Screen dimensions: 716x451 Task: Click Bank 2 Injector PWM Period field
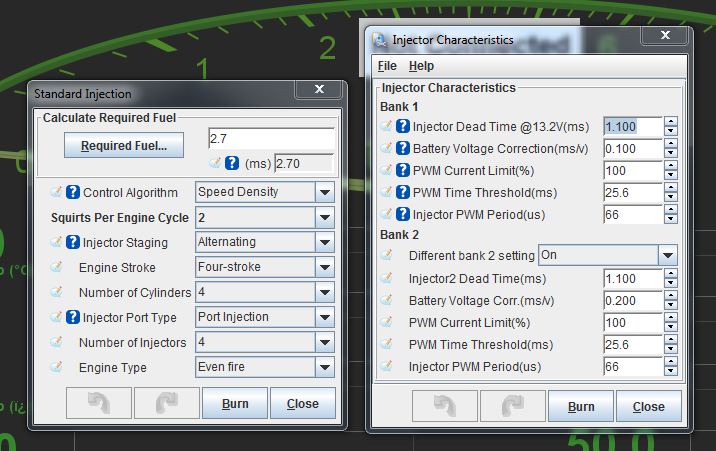[633, 366]
